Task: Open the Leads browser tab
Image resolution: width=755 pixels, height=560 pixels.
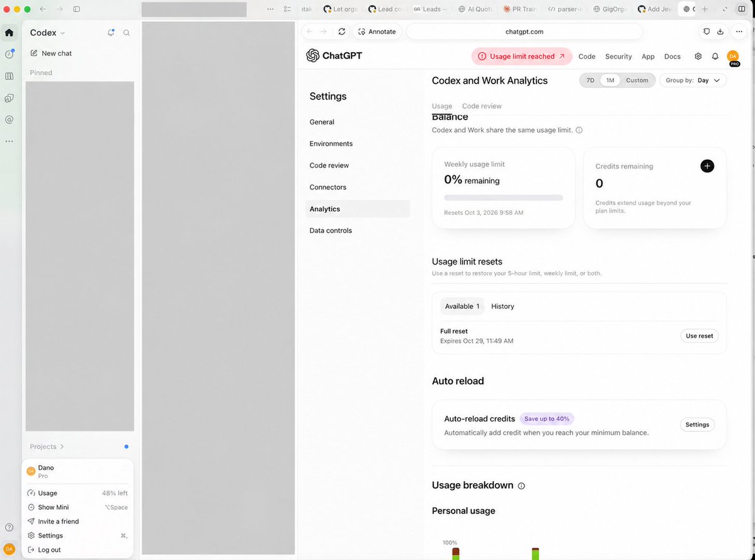Action: coord(429,9)
